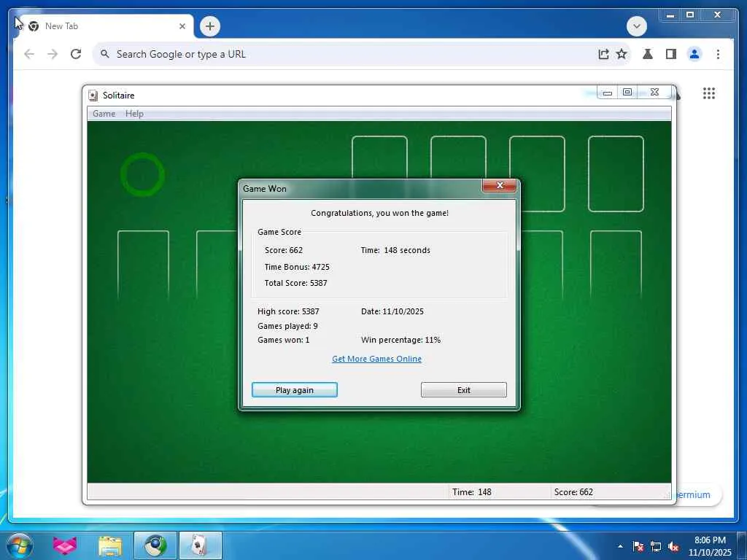Click the High score: 5387 text
This screenshot has width=747, height=560.
[288, 311]
